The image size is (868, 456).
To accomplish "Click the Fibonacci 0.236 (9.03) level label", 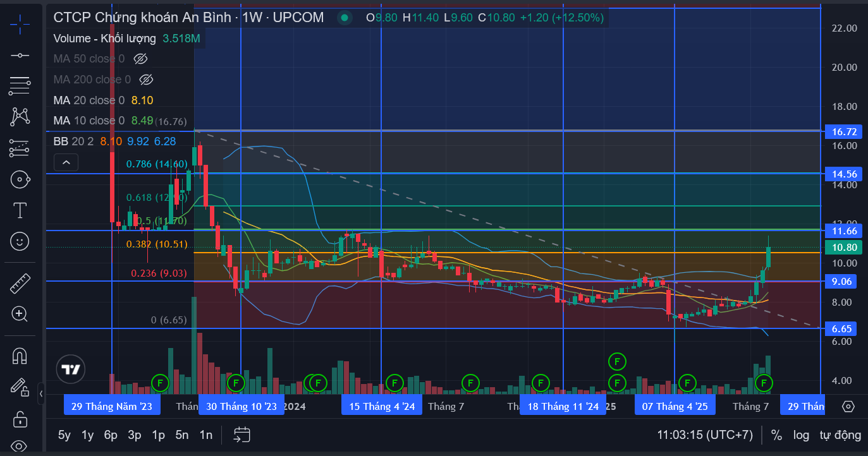I will point(159,273).
